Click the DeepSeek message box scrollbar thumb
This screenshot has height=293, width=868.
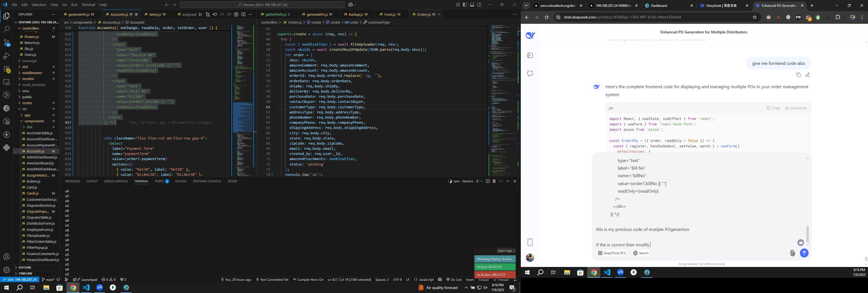click(x=807, y=234)
